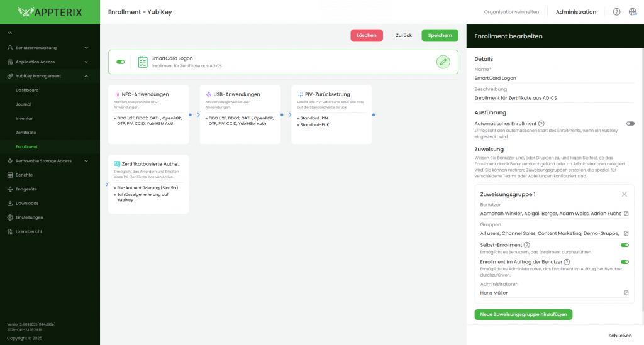This screenshot has height=345, width=644.
Task: Open picker icon beside Hans Müller
Action: (626, 293)
